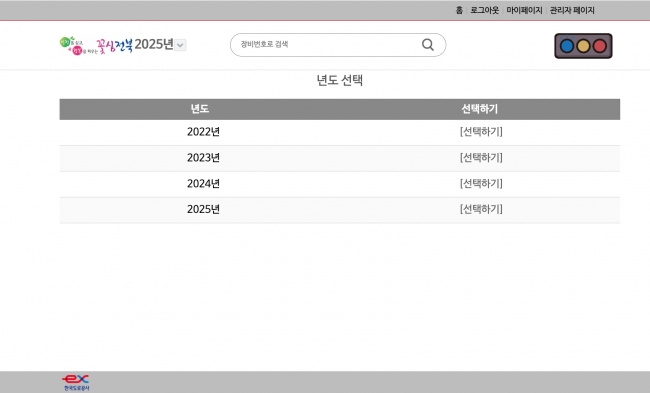The height and width of the screenshot is (393, 650).
Task: Click the blue traffic light circle
Action: click(567, 46)
